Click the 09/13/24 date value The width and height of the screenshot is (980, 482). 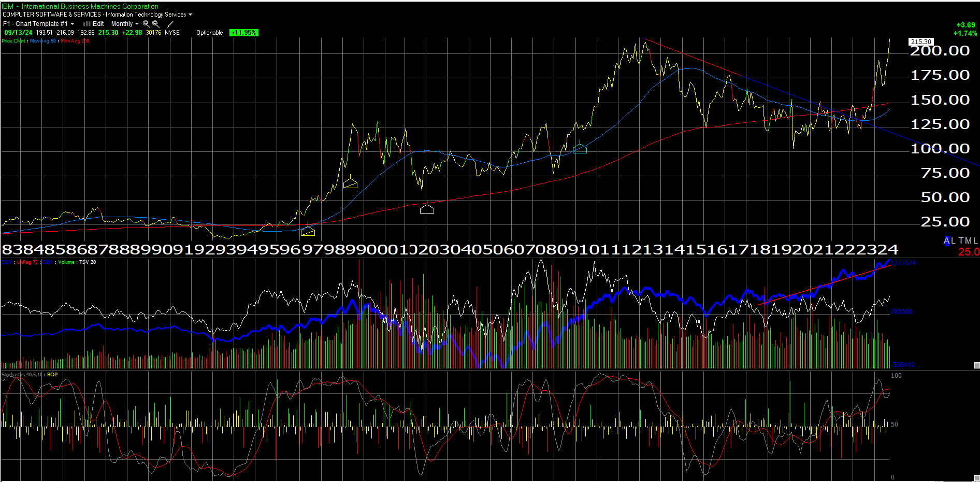[18, 32]
